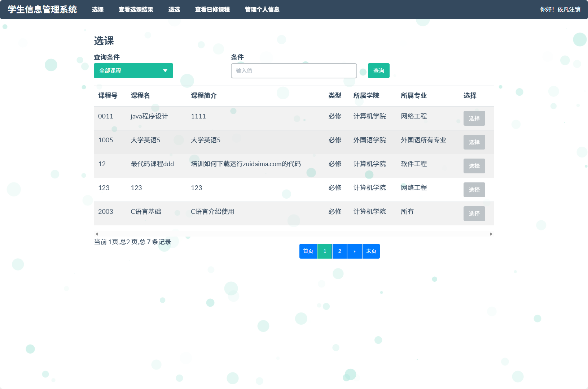Open the 退选 page
This screenshot has width=588, height=389.
pos(175,10)
